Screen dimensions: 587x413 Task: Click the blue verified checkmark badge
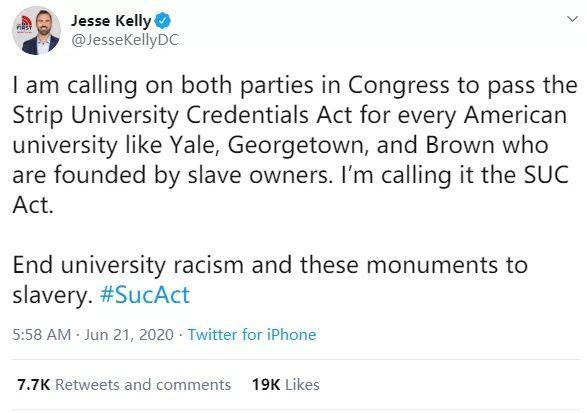click(163, 20)
